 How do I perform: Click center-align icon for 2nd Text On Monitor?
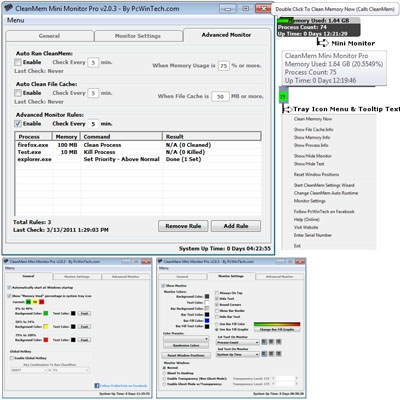271,354
